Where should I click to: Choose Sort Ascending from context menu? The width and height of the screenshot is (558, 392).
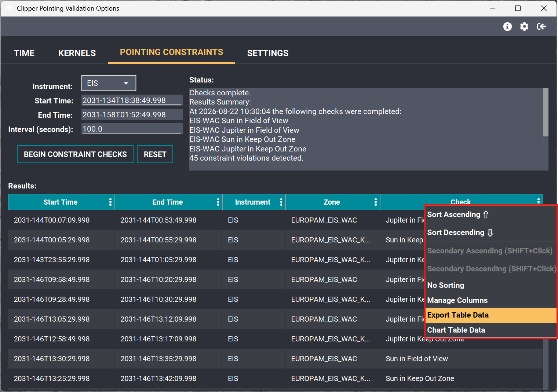tap(491, 215)
